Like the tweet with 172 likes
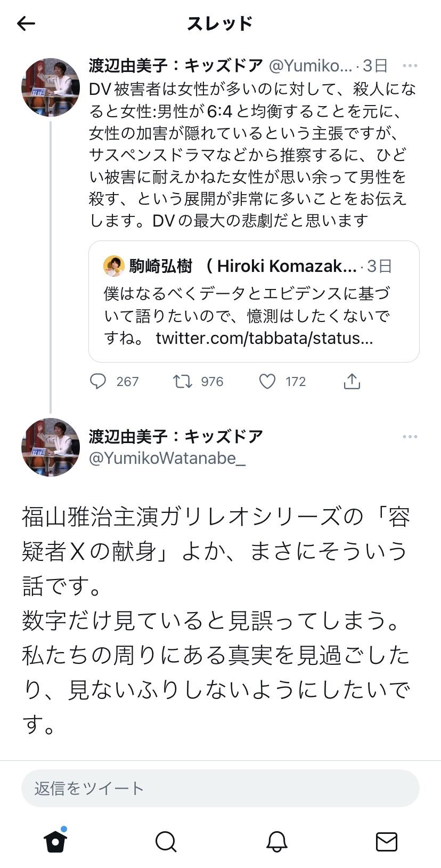 [267, 381]
